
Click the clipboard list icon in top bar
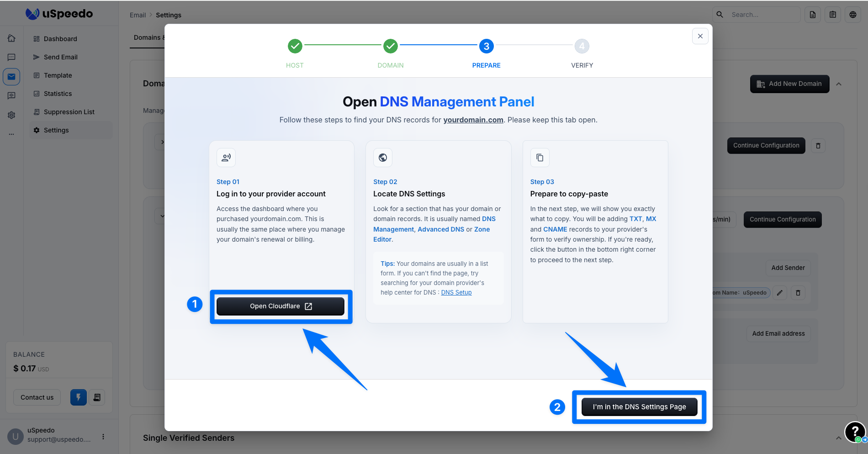833,15
